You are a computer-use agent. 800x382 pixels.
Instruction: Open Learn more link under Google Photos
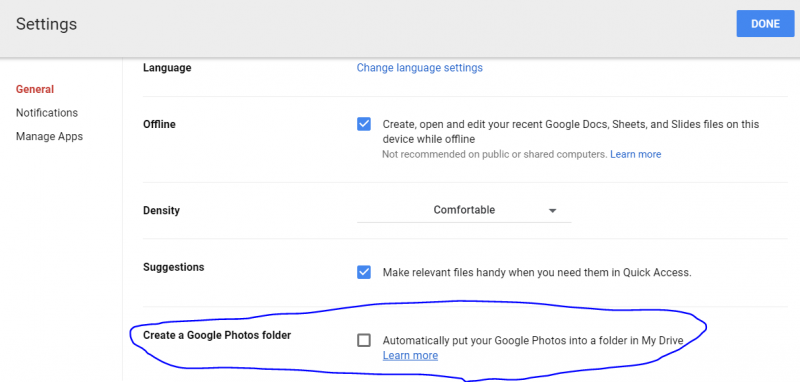(410, 355)
